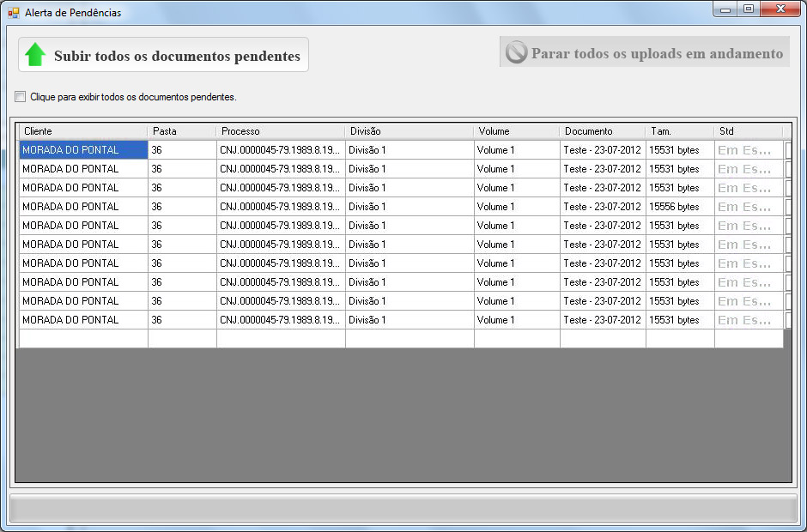Maximize the Alerta de Pendências window
The height and width of the screenshot is (532, 807).
coord(749,9)
